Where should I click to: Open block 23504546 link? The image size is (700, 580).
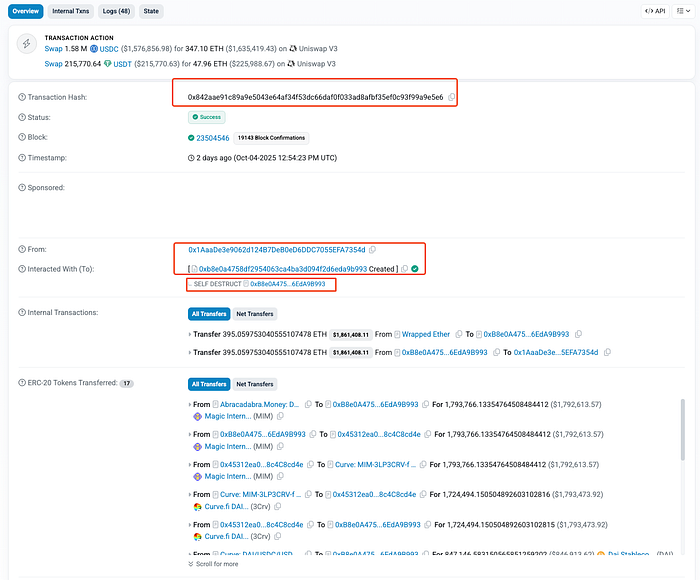pyautogui.click(x=213, y=138)
